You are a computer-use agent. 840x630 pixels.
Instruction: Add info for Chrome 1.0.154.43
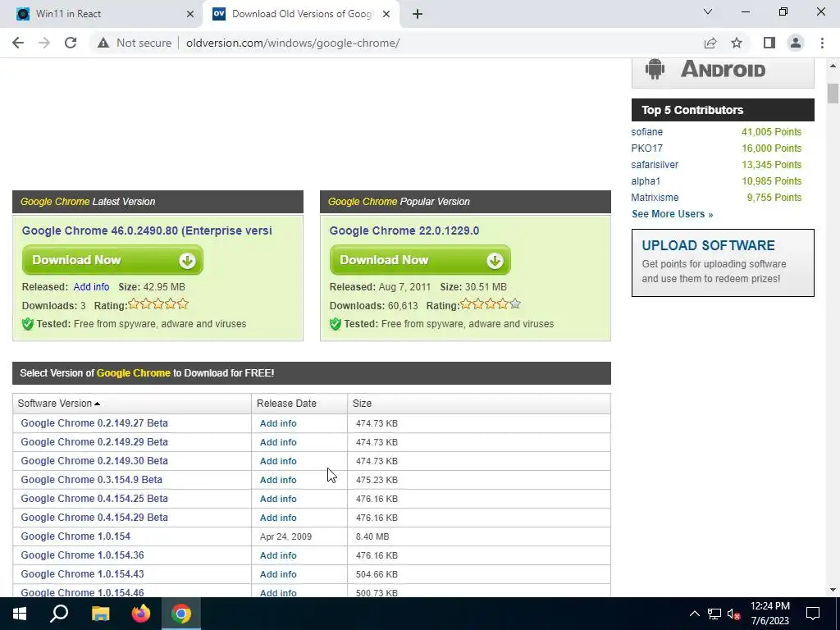point(278,573)
